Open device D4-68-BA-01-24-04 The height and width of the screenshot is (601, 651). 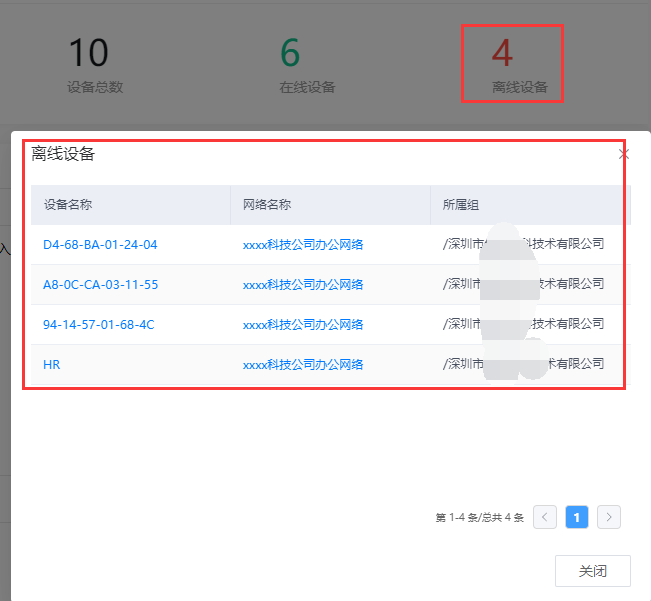tap(100, 244)
